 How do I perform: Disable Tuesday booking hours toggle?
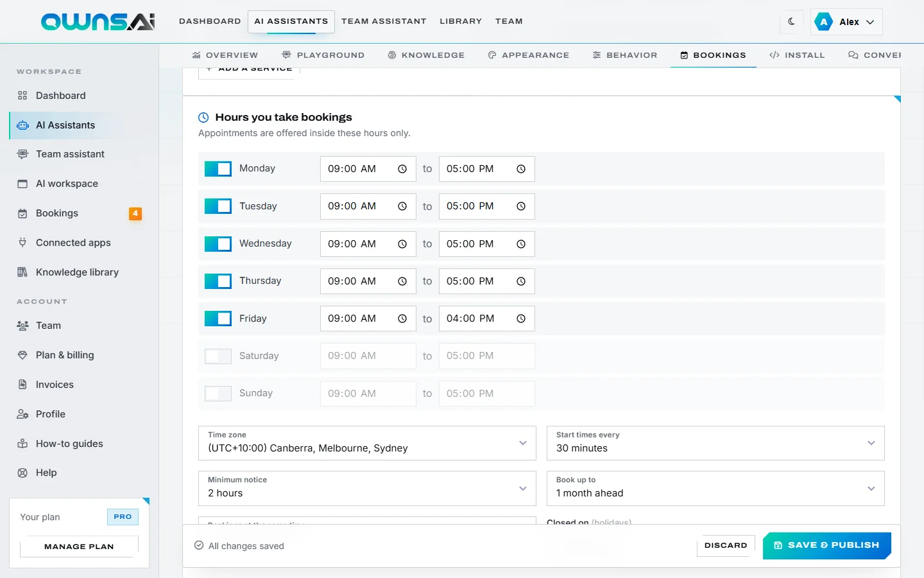[x=218, y=206]
